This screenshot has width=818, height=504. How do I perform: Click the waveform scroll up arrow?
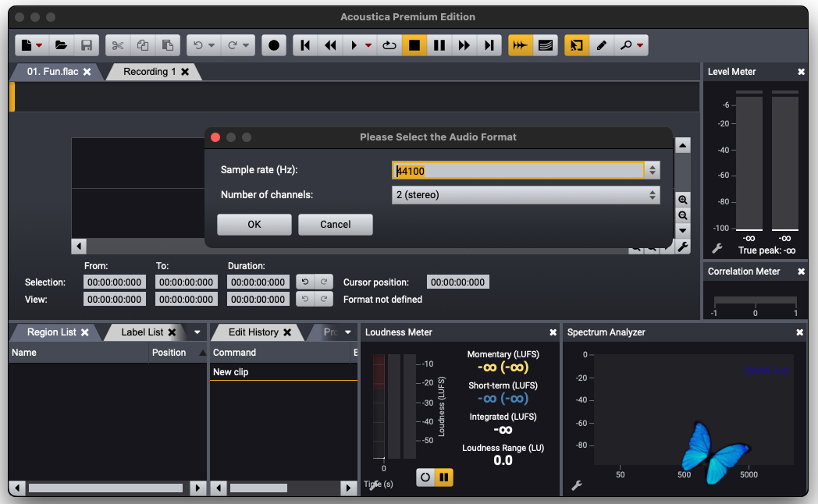(x=682, y=145)
